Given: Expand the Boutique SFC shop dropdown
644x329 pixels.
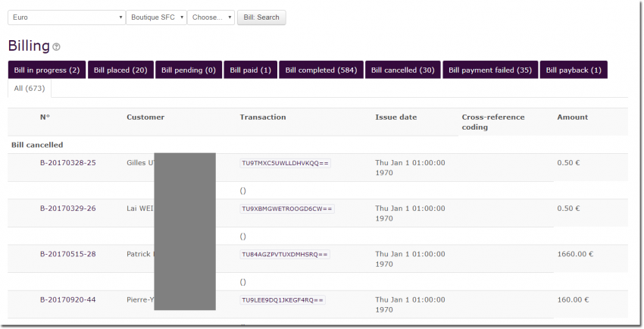Looking at the screenshot, I should coord(156,17).
